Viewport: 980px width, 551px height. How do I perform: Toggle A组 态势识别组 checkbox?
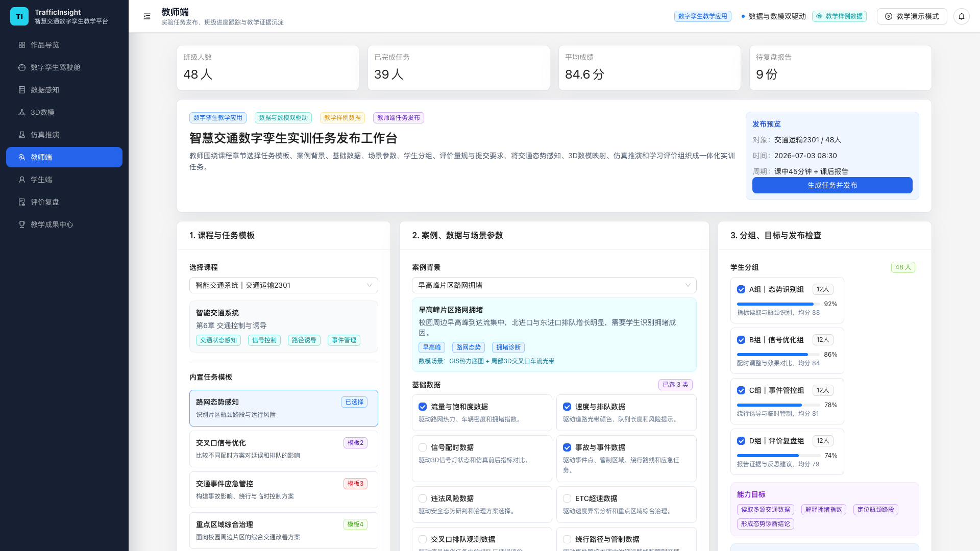pos(741,289)
